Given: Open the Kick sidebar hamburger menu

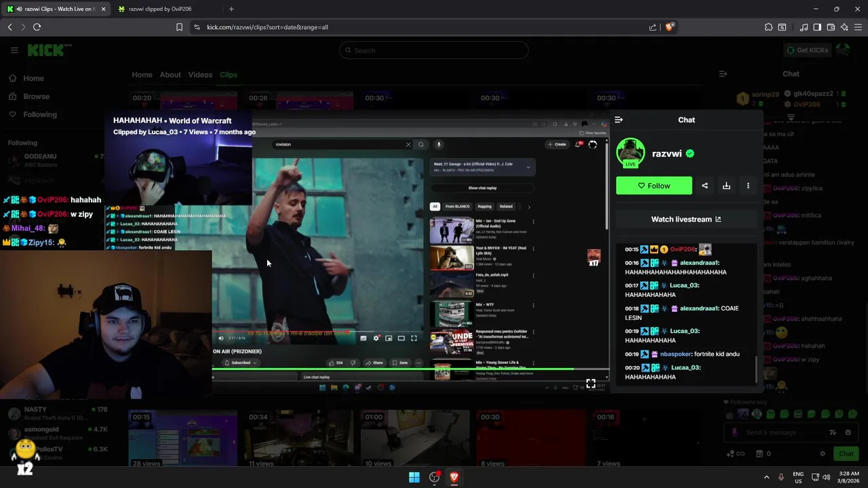Looking at the screenshot, I should 14,50.
